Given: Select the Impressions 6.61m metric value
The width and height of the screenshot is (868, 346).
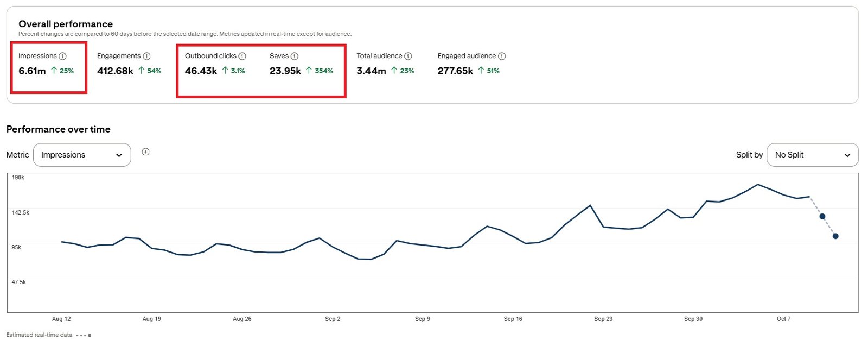Looking at the screenshot, I should point(32,71).
